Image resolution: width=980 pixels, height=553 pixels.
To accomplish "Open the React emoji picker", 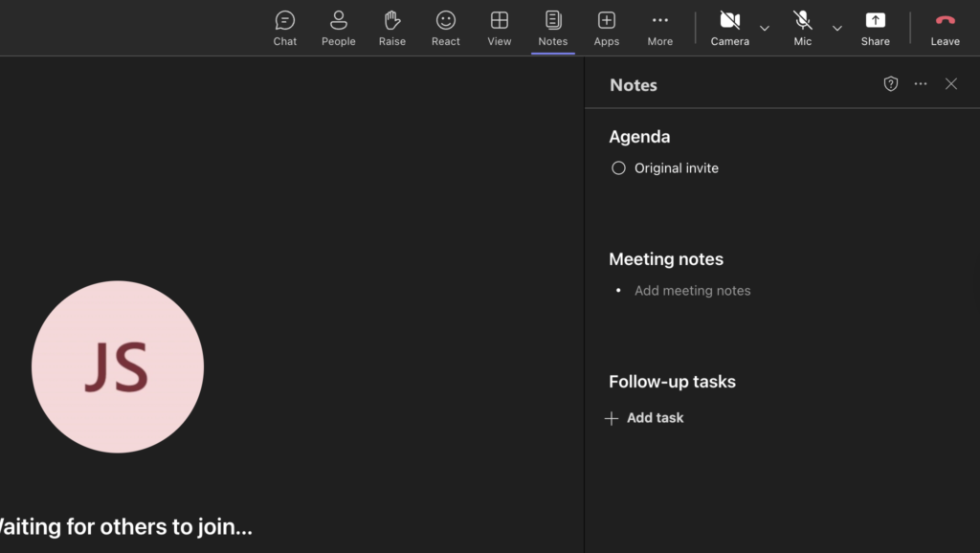I will coord(445,27).
